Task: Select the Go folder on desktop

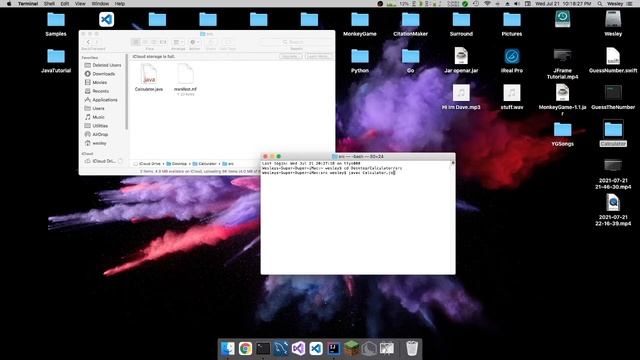Action: (x=410, y=61)
